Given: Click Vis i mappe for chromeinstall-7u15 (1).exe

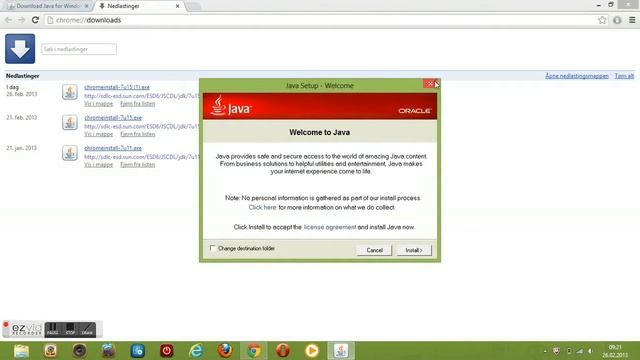Looking at the screenshot, I should point(98,104).
